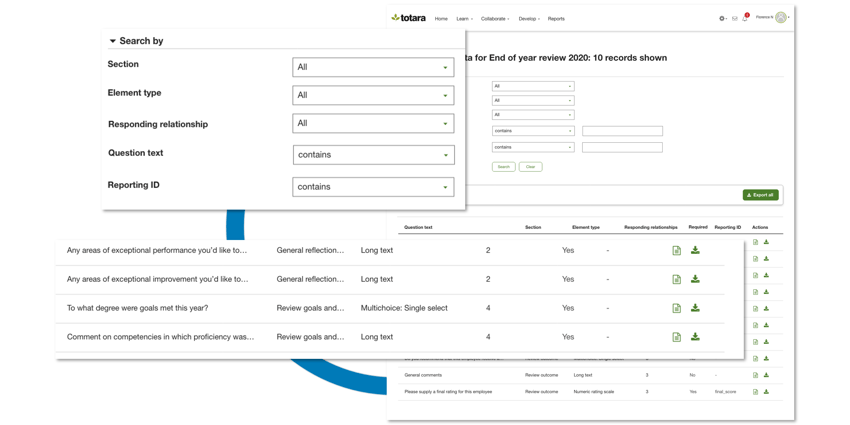This screenshot has width=850, height=425.
Task: Select 'Any areas of exceptional improvement' question
Action: tap(158, 279)
